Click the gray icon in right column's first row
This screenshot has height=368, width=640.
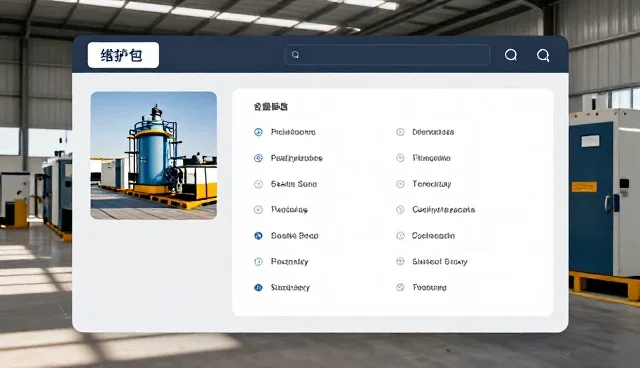(400, 132)
